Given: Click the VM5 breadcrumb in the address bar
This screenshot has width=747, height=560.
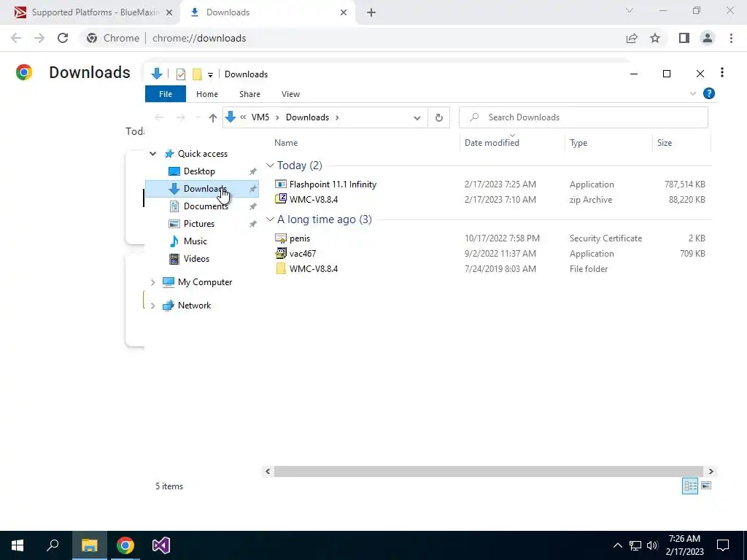Looking at the screenshot, I should coord(260,117).
